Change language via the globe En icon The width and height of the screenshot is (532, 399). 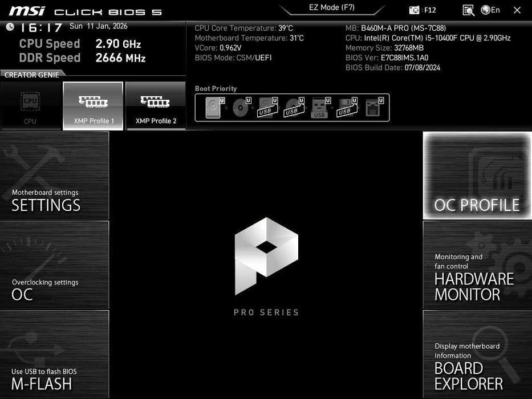[x=490, y=10]
